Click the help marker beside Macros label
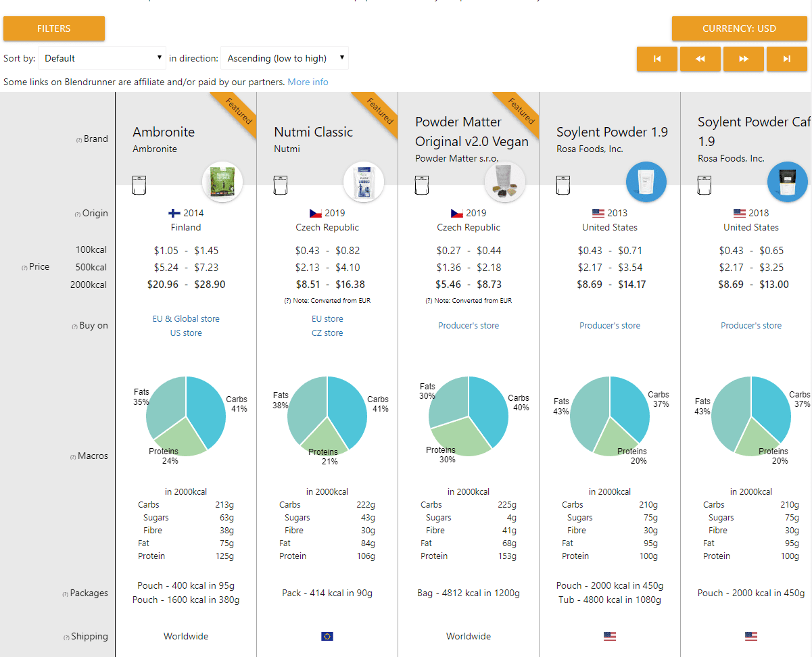 click(x=73, y=457)
